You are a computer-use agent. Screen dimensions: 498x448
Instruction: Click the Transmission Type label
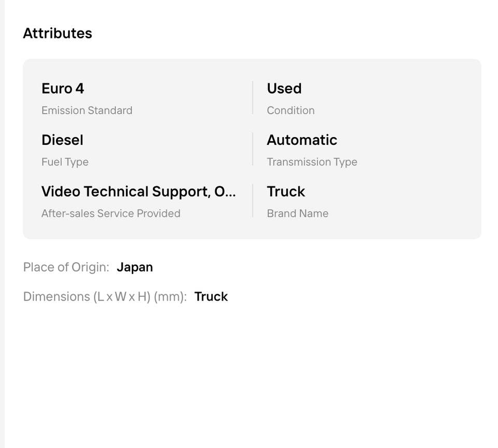coord(312,162)
